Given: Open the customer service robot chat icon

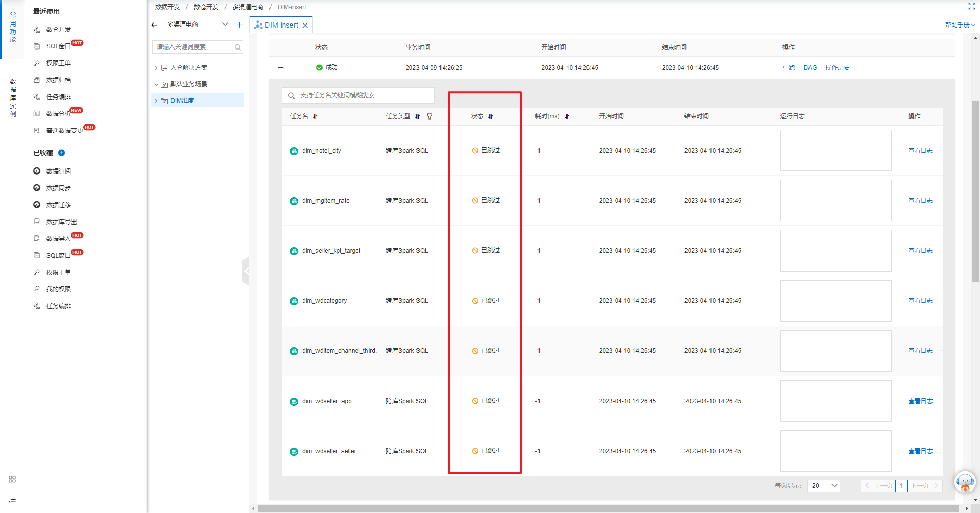Looking at the screenshot, I should click(x=965, y=481).
